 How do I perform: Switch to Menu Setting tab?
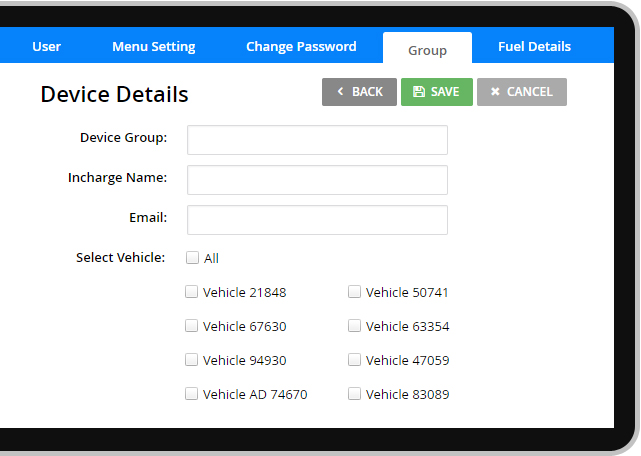(153, 47)
